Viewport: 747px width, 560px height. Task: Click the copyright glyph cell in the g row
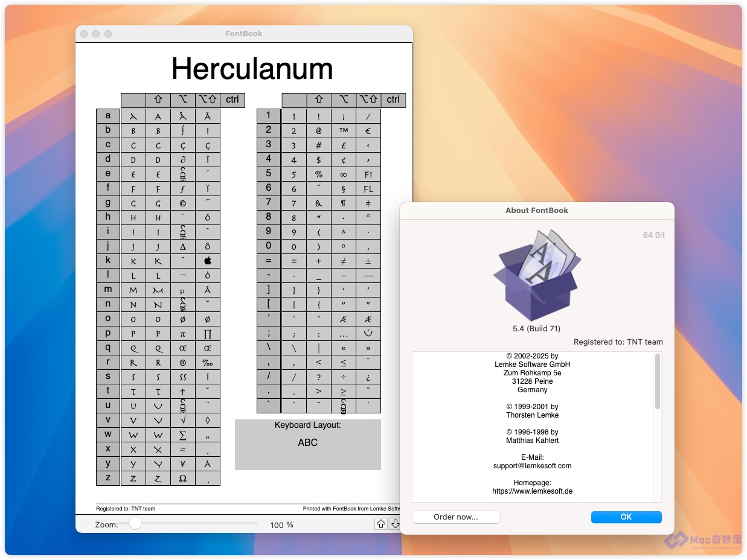183,203
